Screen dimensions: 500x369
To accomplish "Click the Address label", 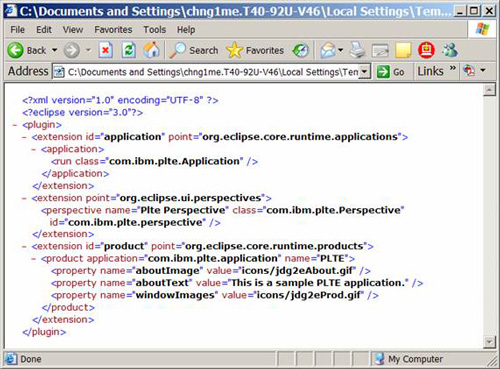I will (x=28, y=71).
